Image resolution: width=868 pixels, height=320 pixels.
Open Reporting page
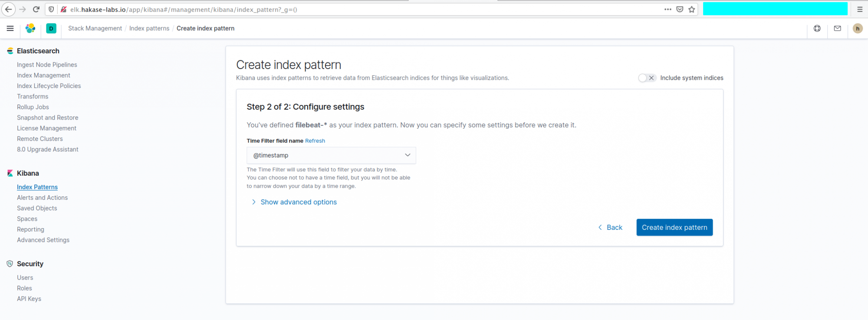point(30,229)
